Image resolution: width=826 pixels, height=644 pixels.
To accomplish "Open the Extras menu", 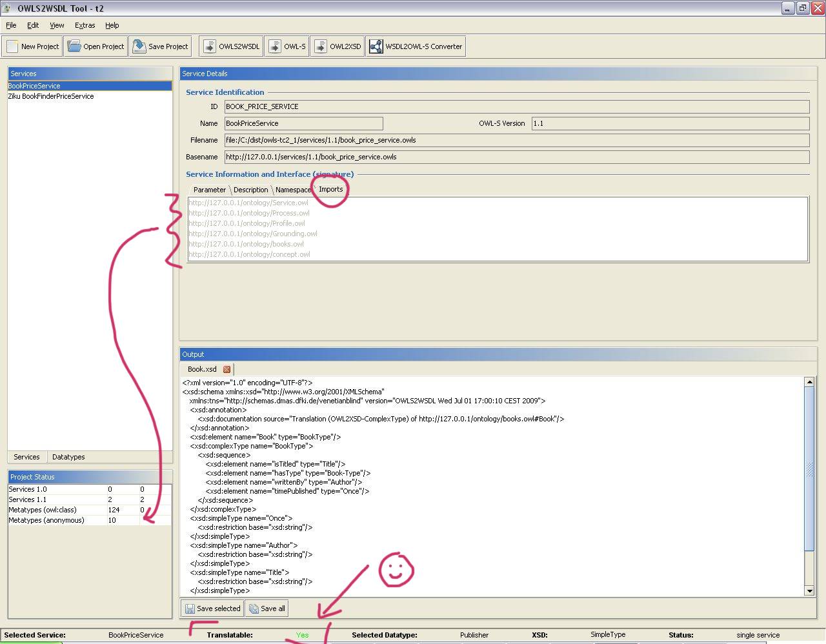I will click(x=85, y=25).
